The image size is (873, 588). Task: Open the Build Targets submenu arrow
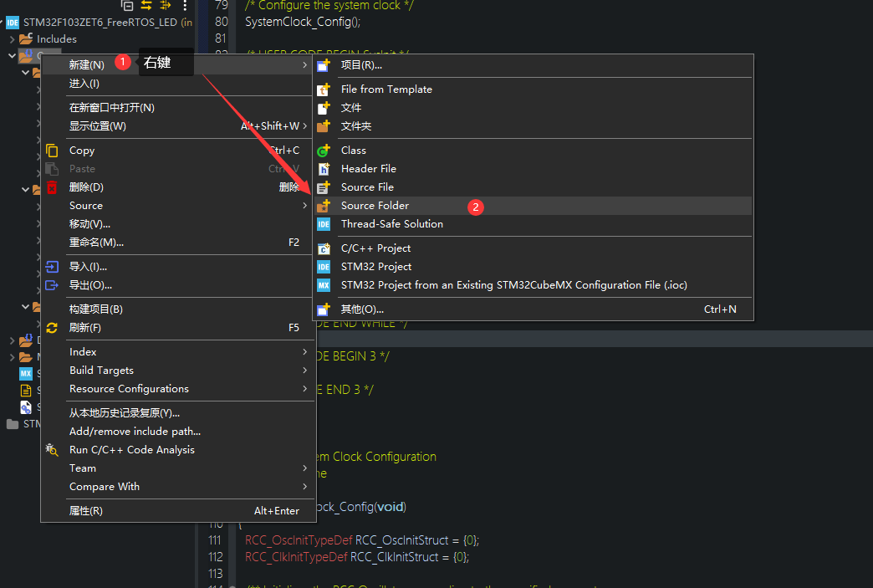pos(304,371)
